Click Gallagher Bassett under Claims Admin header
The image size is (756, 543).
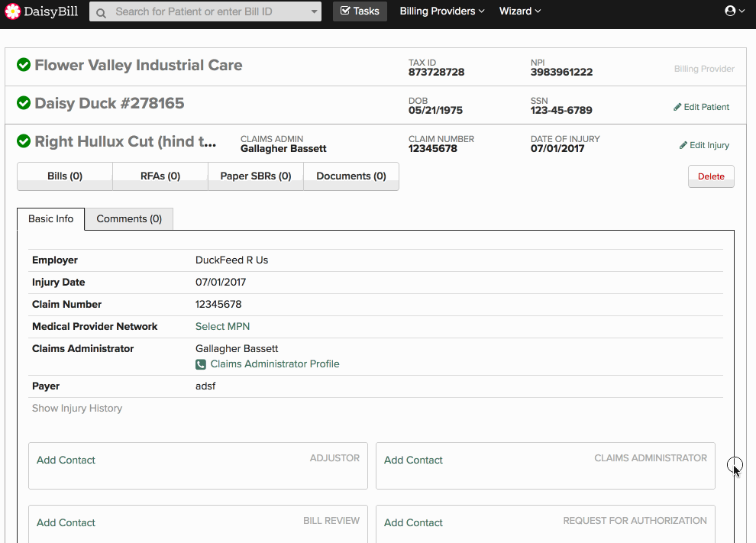tap(283, 148)
